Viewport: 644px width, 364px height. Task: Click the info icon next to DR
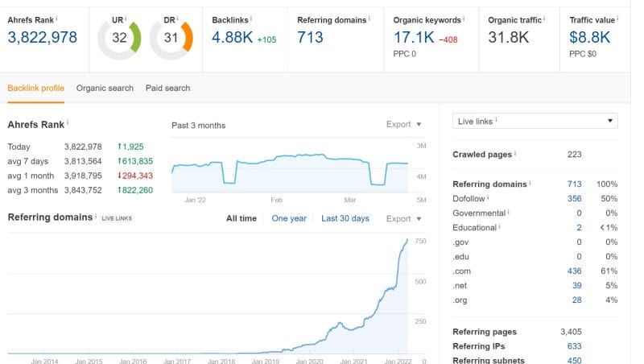point(177,19)
